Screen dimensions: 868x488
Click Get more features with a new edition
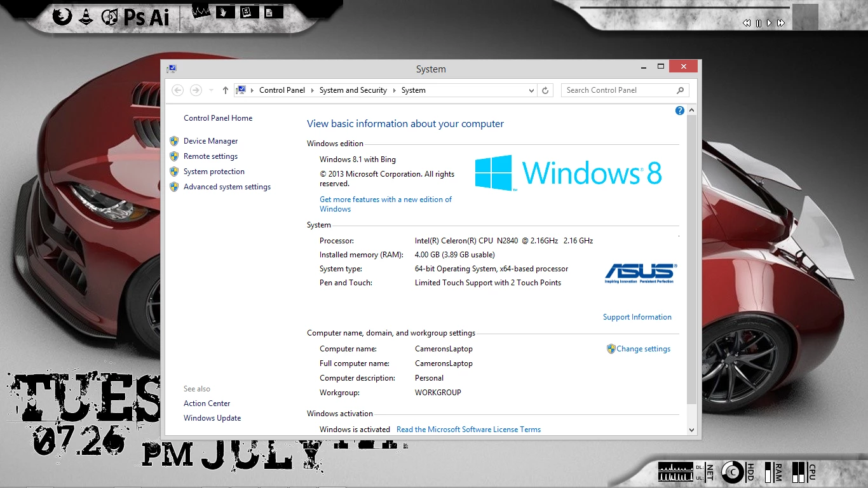point(386,204)
